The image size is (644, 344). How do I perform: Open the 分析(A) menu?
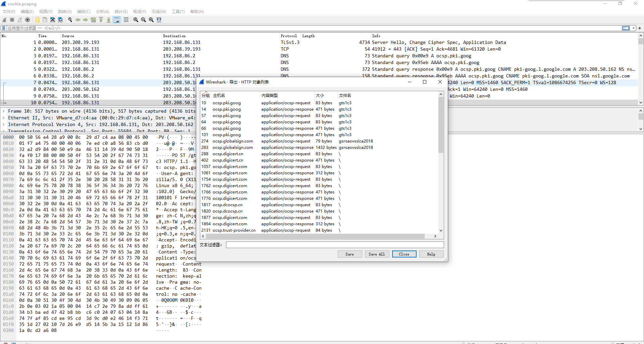click(102, 11)
